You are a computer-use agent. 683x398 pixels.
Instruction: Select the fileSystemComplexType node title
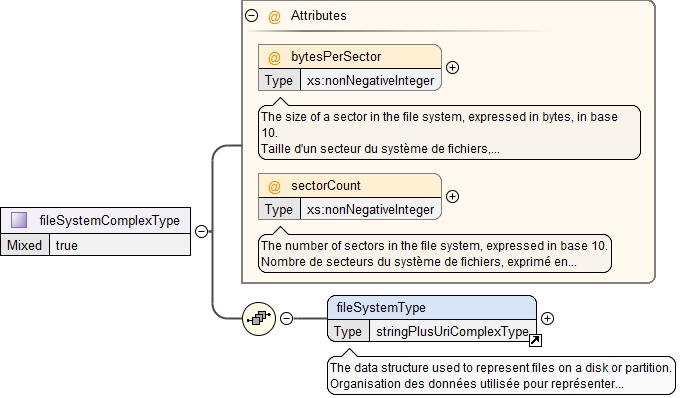pyautogui.click(x=109, y=220)
